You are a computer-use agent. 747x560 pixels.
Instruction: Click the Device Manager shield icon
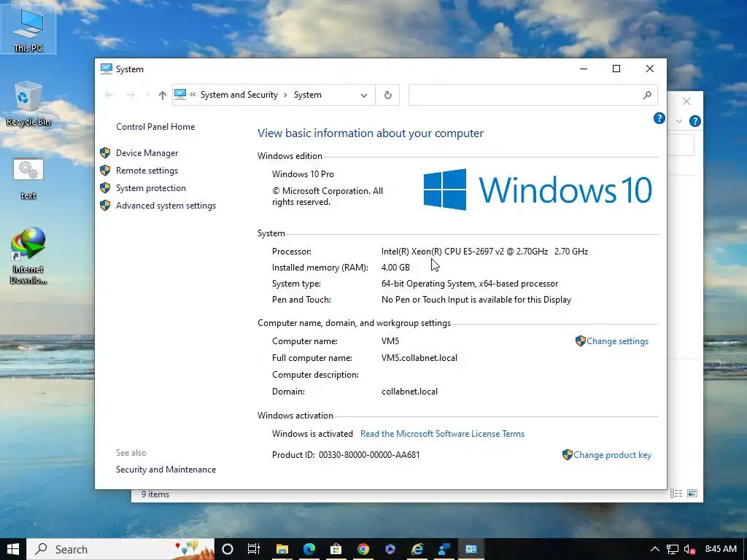[x=105, y=153]
